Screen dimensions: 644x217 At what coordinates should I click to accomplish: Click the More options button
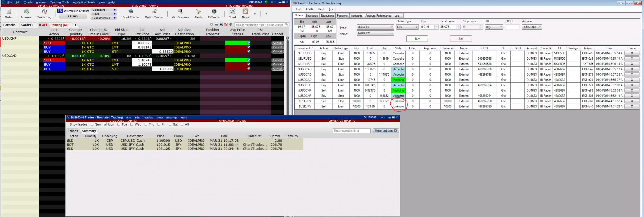386,131
